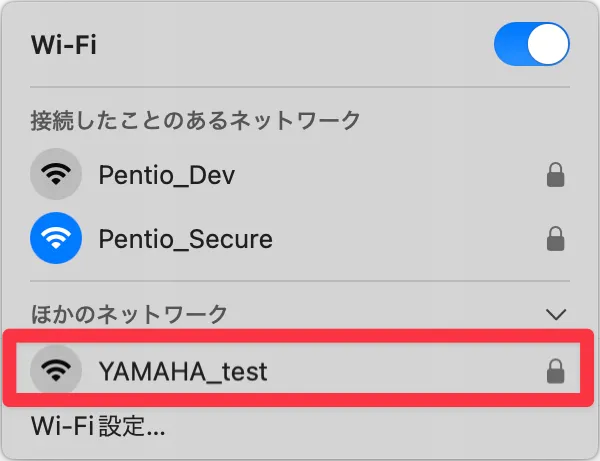Collapse other networks using the chevron arrow
The height and width of the screenshot is (461, 600).
coord(556,314)
